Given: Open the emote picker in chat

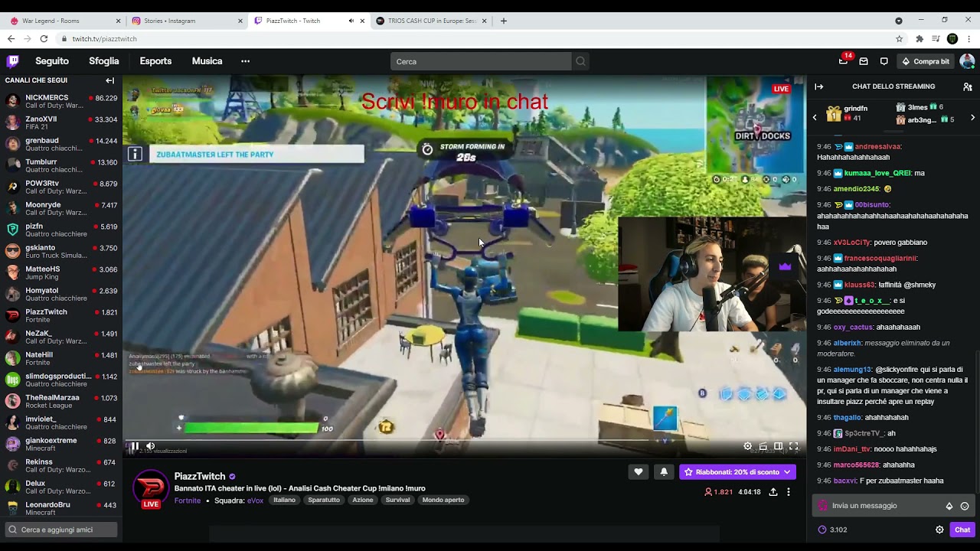Looking at the screenshot, I should [x=965, y=506].
